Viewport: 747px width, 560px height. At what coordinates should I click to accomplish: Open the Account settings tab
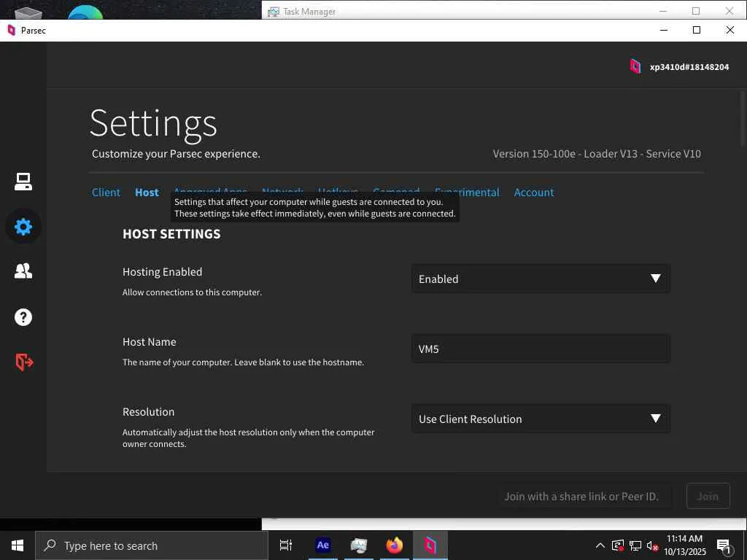coord(533,192)
